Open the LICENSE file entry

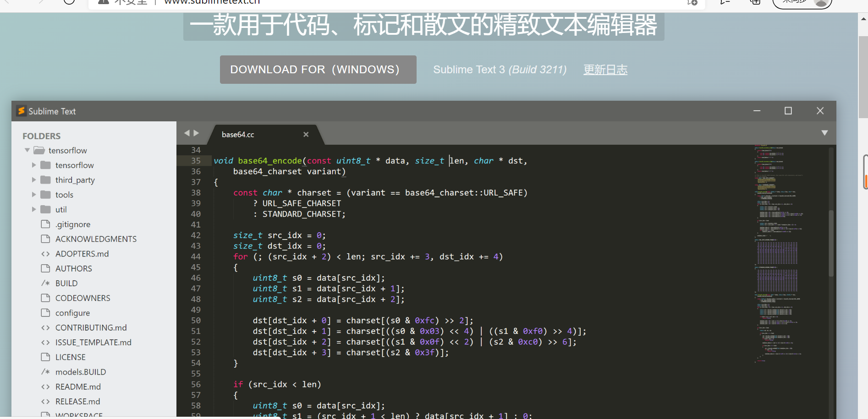[71, 357]
